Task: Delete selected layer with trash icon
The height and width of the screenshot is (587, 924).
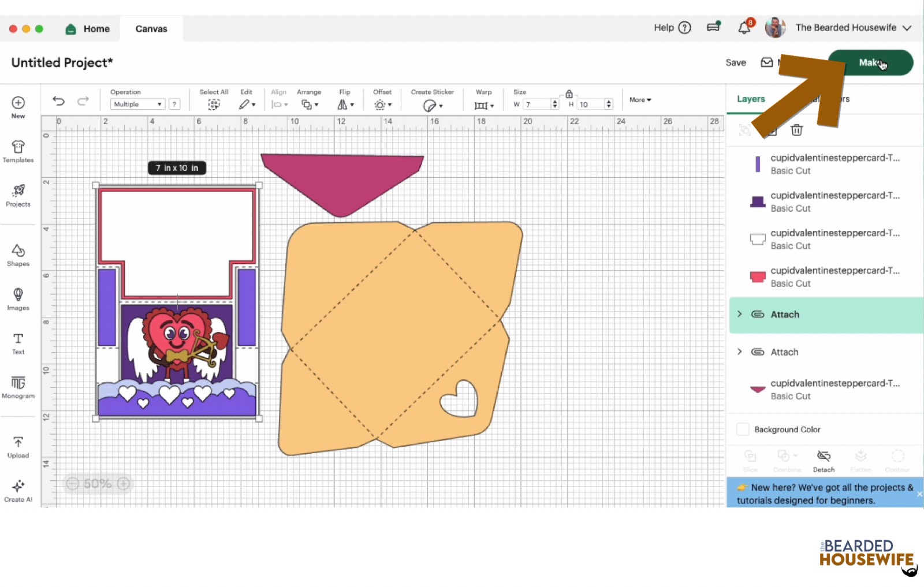Action: click(796, 130)
